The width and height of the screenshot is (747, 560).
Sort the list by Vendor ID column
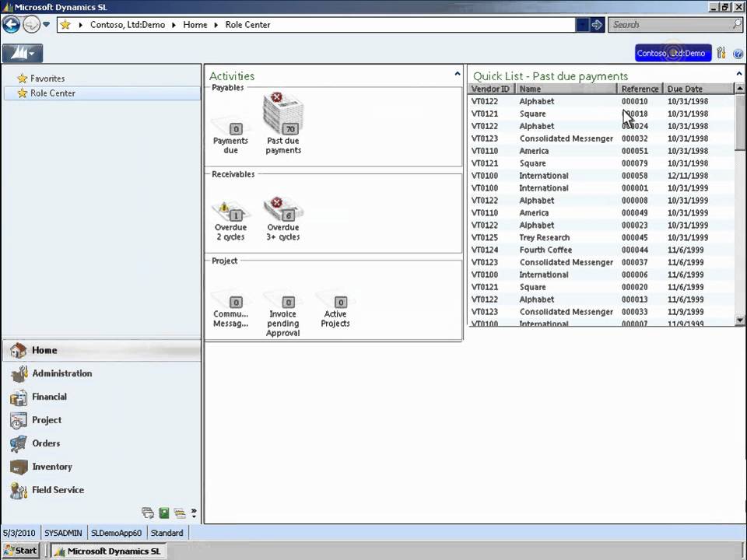491,89
